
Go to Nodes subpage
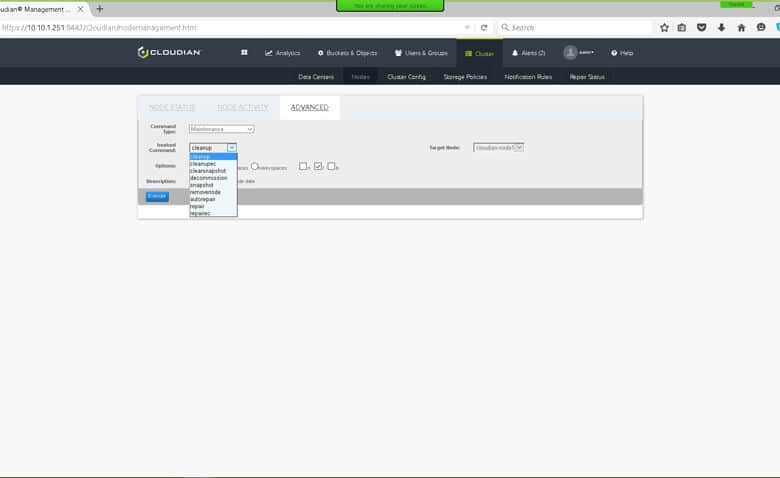(x=361, y=77)
